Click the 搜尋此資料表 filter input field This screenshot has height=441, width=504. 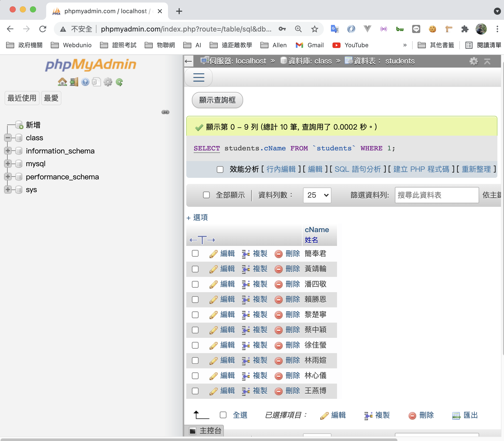pos(437,195)
